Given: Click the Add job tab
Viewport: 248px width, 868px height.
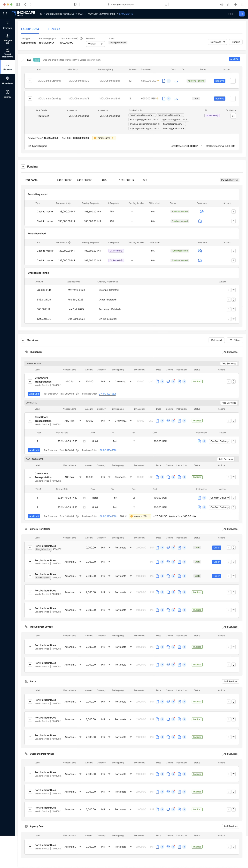Looking at the screenshot, I should click(54, 29).
